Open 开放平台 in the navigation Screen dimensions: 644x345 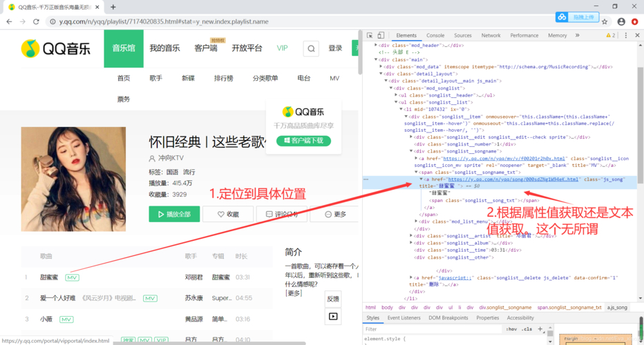pyautogui.click(x=247, y=48)
